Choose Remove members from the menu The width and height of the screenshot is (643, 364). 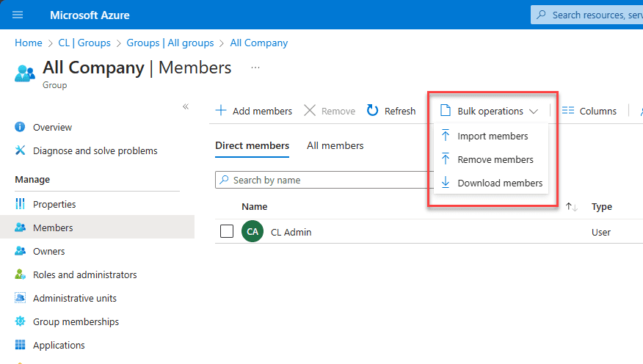491,159
